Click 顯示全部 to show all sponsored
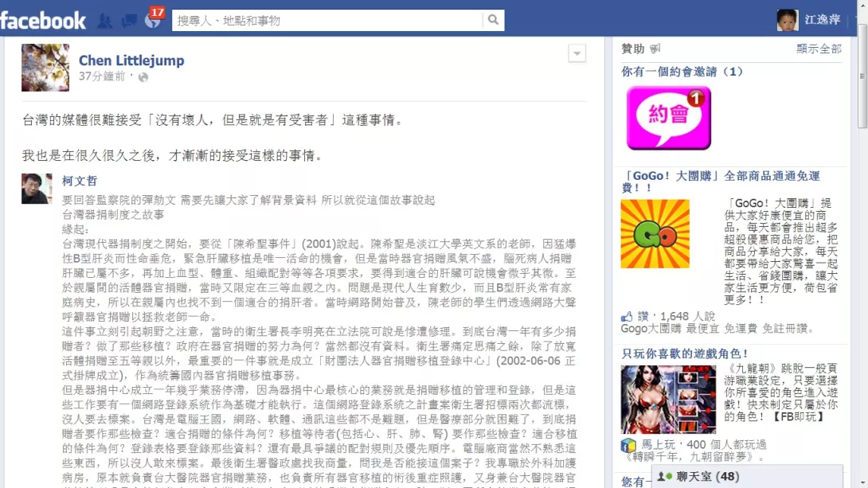 pos(819,49)
